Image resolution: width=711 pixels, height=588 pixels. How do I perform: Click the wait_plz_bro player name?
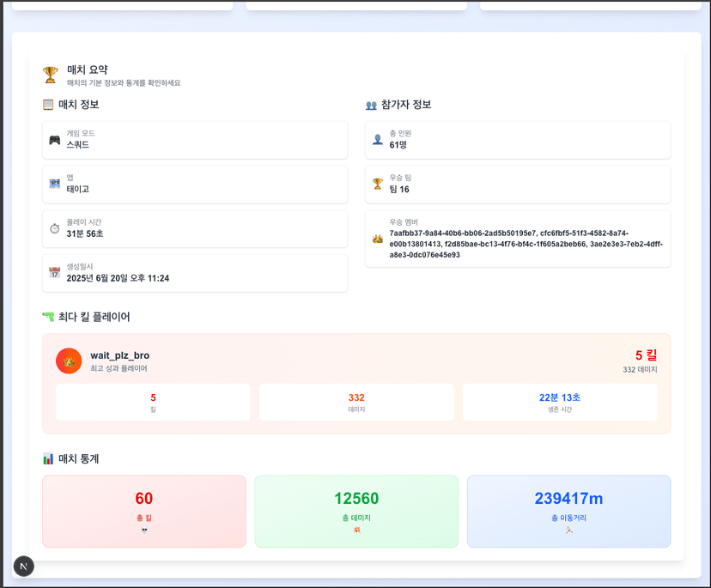coord(120,355)
